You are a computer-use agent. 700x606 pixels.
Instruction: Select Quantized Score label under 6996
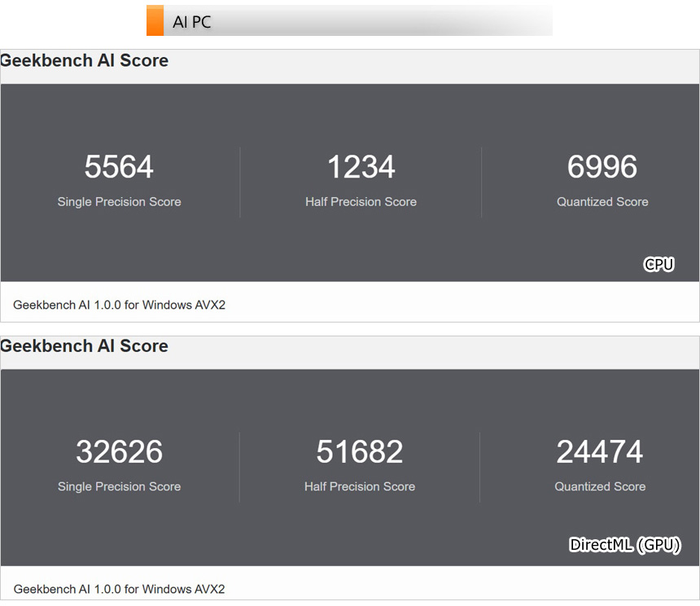[602, 202]
